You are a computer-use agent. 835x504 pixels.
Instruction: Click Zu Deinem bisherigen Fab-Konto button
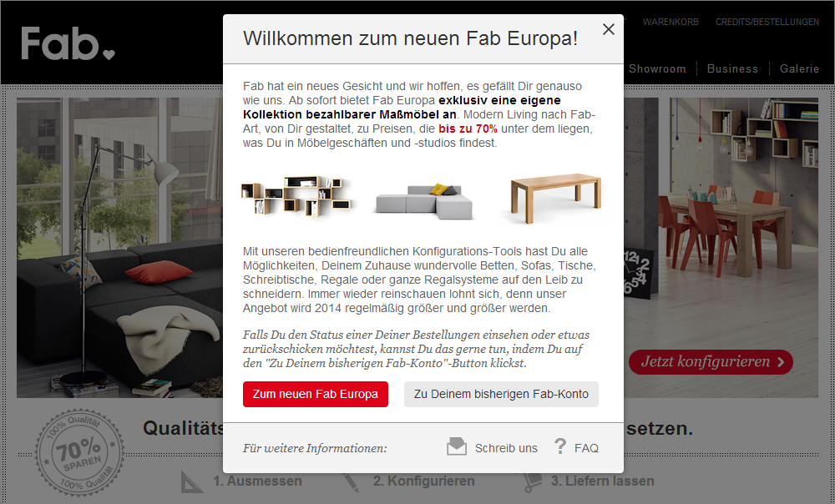tap(501, 395)
